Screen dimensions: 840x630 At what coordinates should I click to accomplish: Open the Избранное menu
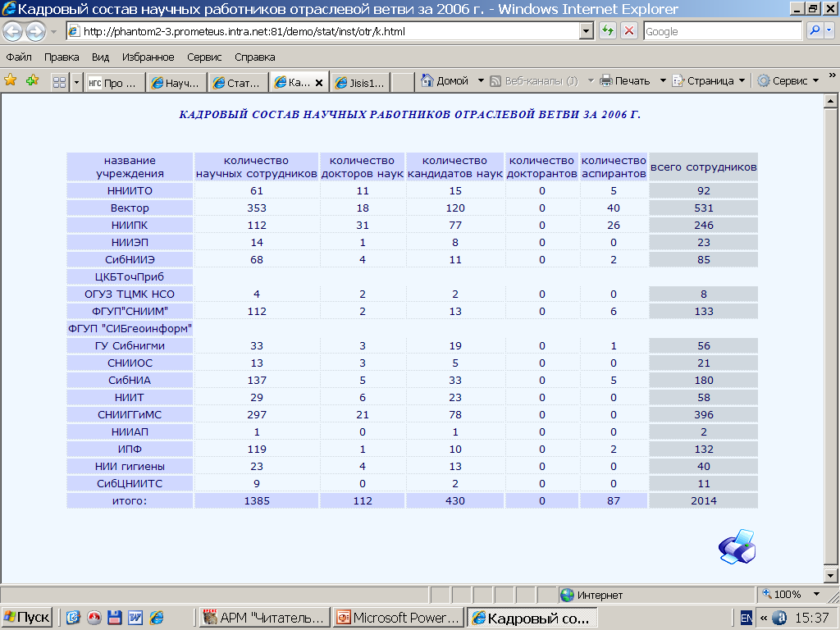148,57
